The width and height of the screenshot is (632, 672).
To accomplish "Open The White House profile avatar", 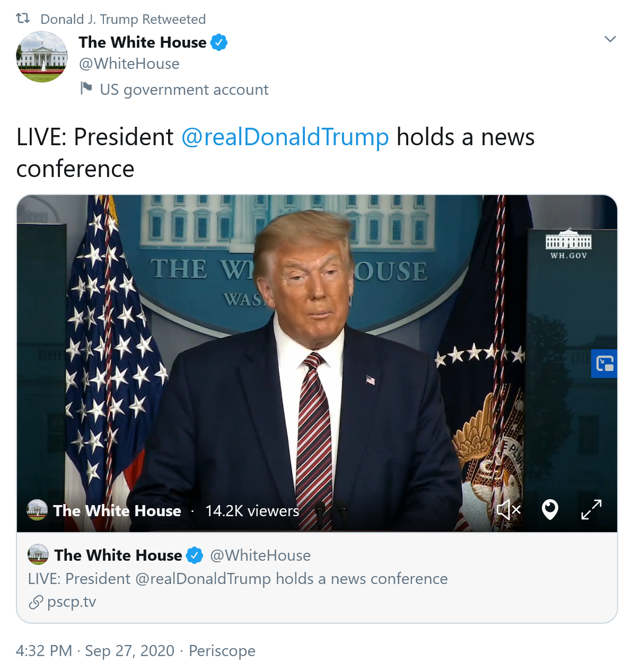I will (x=42, y=57).
